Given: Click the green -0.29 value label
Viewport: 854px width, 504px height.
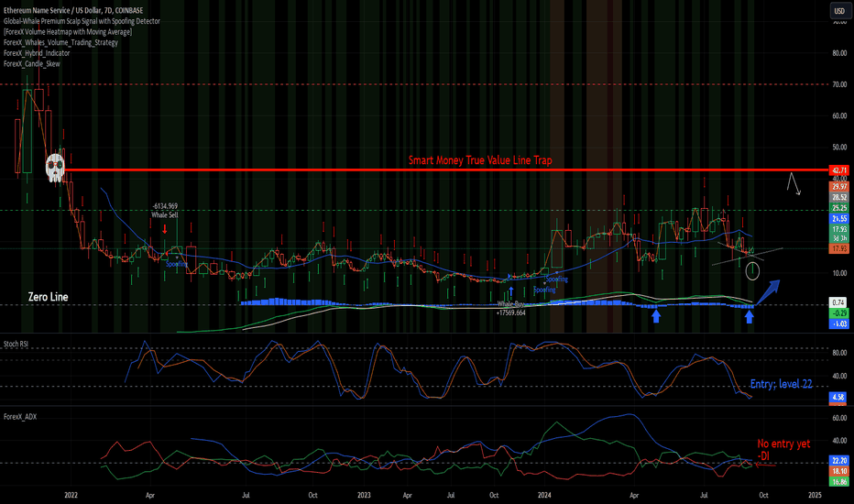Looking at the screenshot, I should [838, 313].
